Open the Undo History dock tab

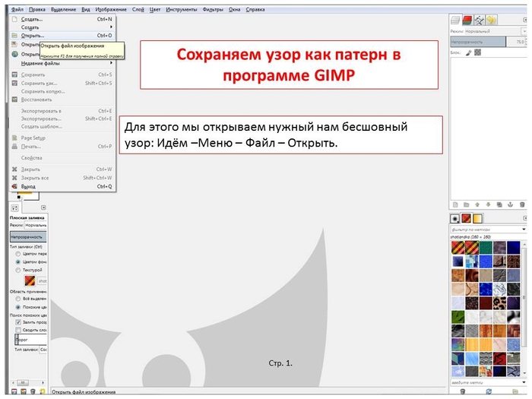point(491,21)
